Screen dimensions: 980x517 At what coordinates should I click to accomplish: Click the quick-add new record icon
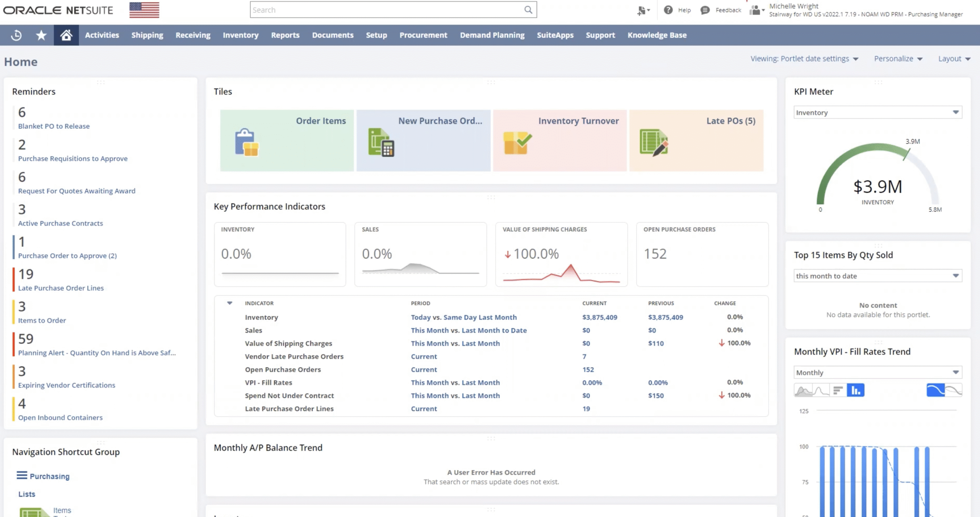[x=642, y=10]
